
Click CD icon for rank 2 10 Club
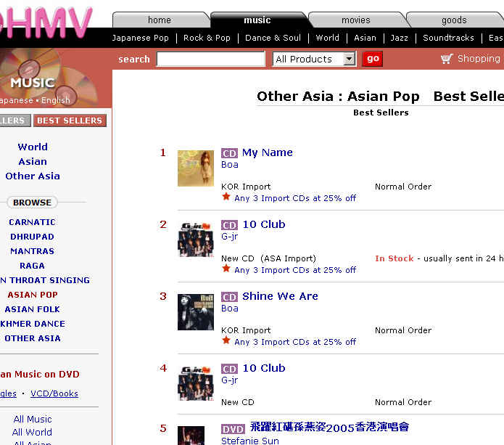coord(229,225)
